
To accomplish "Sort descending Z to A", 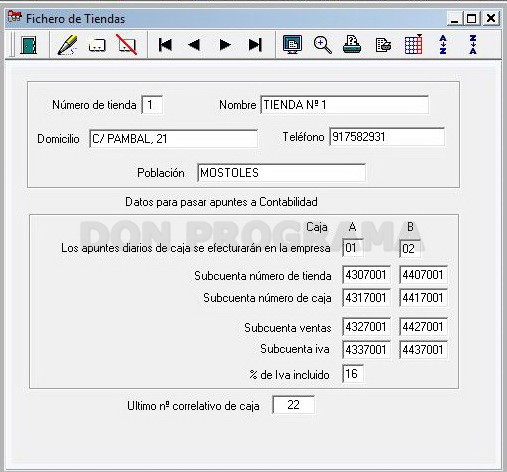I will [473, 45].
